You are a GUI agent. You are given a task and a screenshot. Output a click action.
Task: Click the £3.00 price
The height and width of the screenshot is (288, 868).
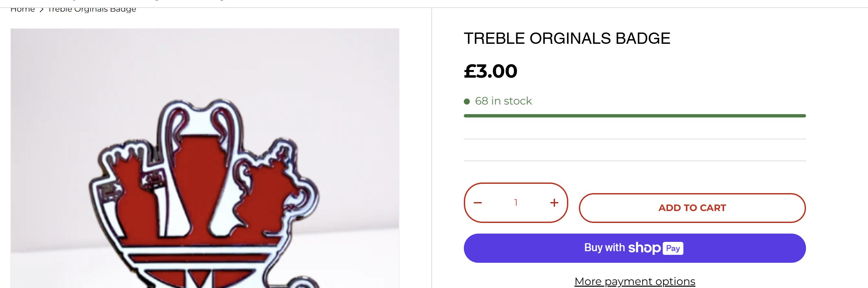[490, 71]
